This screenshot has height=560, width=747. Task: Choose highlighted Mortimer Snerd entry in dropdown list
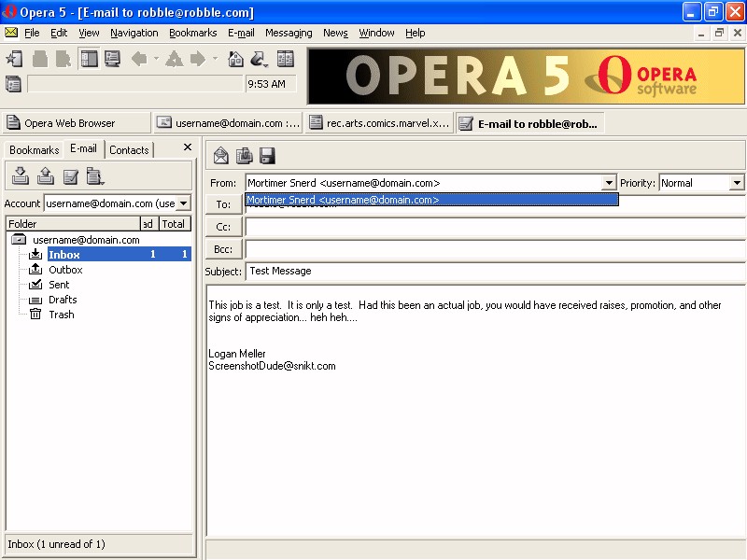(431, 200)
